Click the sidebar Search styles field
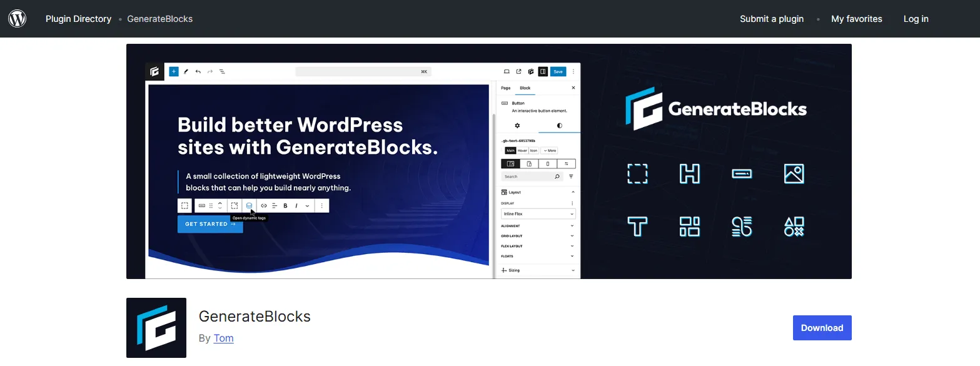This screenshot has height=366, width=980. point(532,177)
